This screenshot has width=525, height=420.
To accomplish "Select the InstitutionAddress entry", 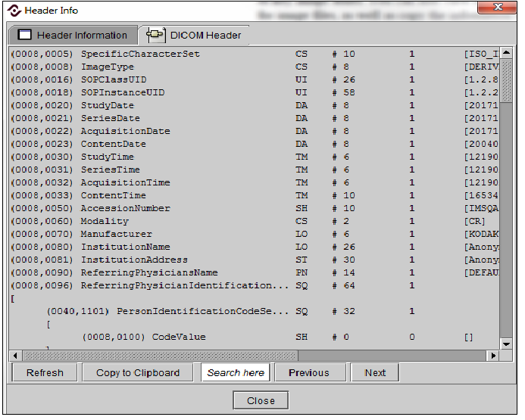I will 255,260.
